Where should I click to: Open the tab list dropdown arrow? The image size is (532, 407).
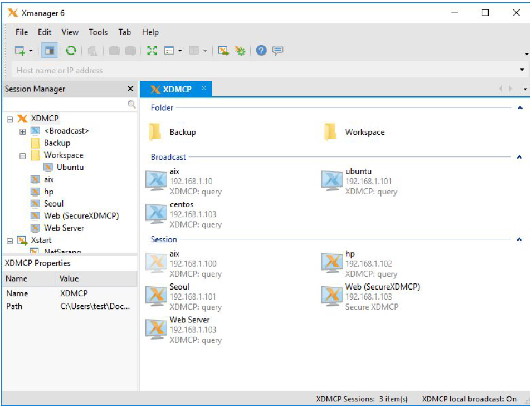(525, 89)
